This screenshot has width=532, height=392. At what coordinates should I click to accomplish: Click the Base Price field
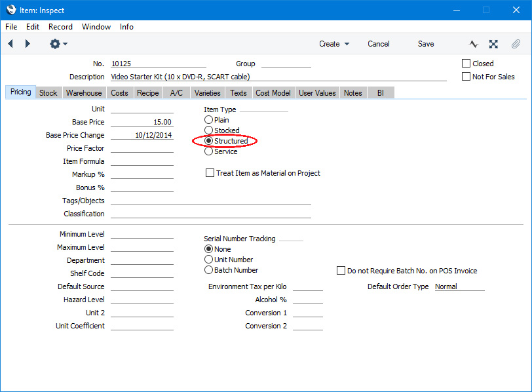point(142,122)
